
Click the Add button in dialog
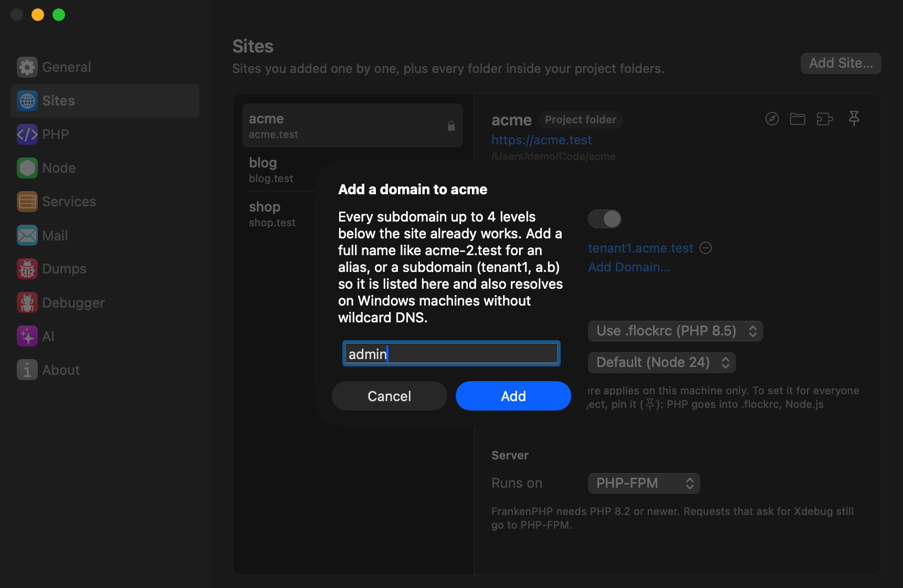pos(513,396)
